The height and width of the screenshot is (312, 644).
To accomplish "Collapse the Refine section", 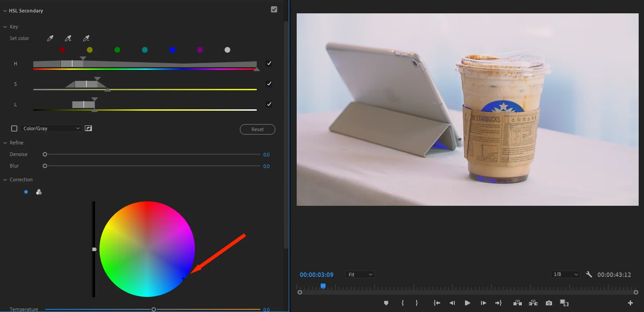I will coord(5,143).
